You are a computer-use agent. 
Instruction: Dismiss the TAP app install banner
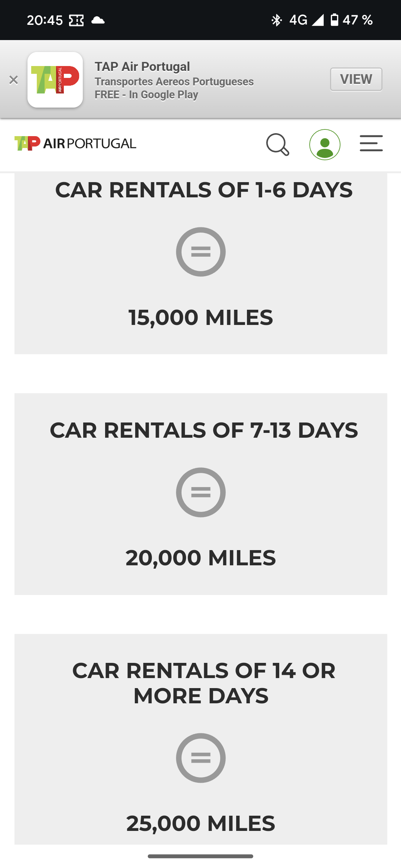tap(14, 80)
